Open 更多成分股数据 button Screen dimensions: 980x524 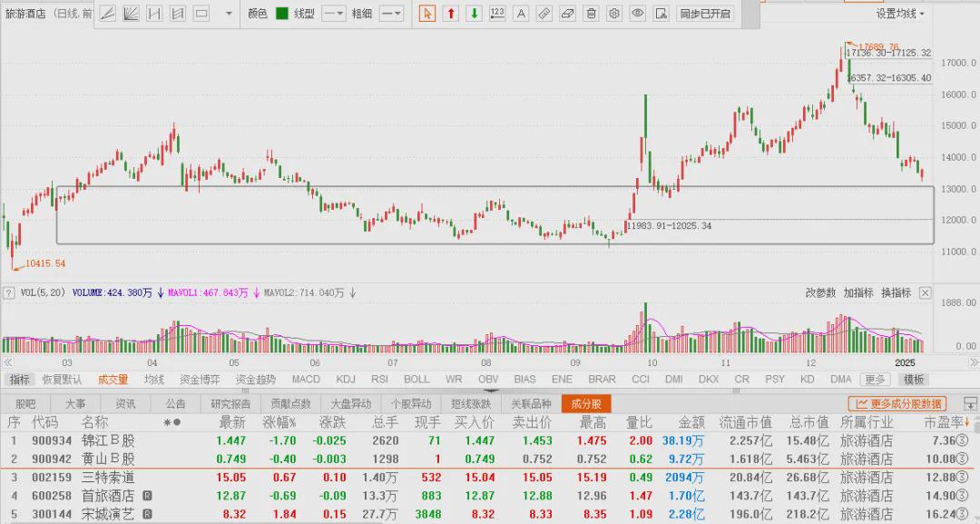pos(897,404)
